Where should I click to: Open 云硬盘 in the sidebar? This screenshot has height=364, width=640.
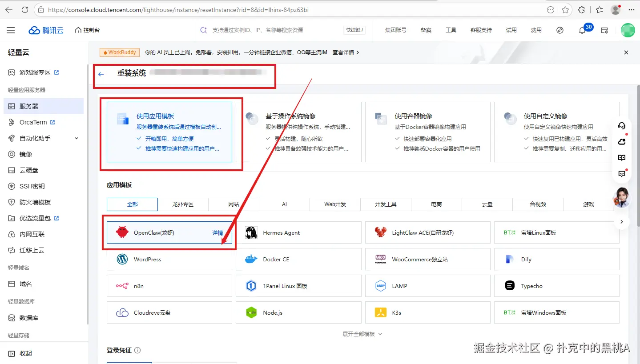(44, 170)
